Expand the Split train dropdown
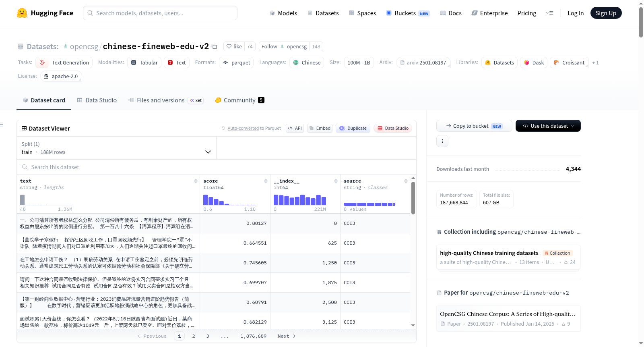 point(116,148)
